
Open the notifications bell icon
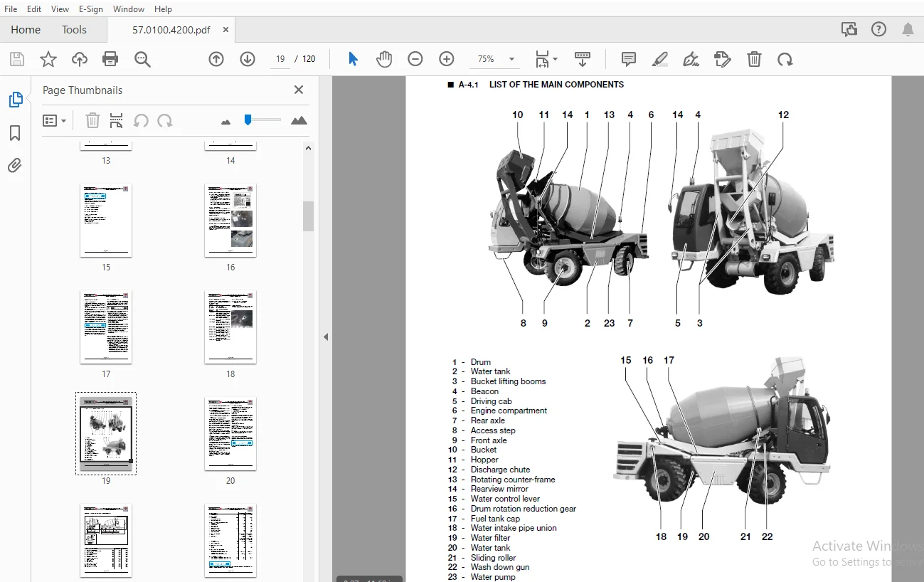908,29
